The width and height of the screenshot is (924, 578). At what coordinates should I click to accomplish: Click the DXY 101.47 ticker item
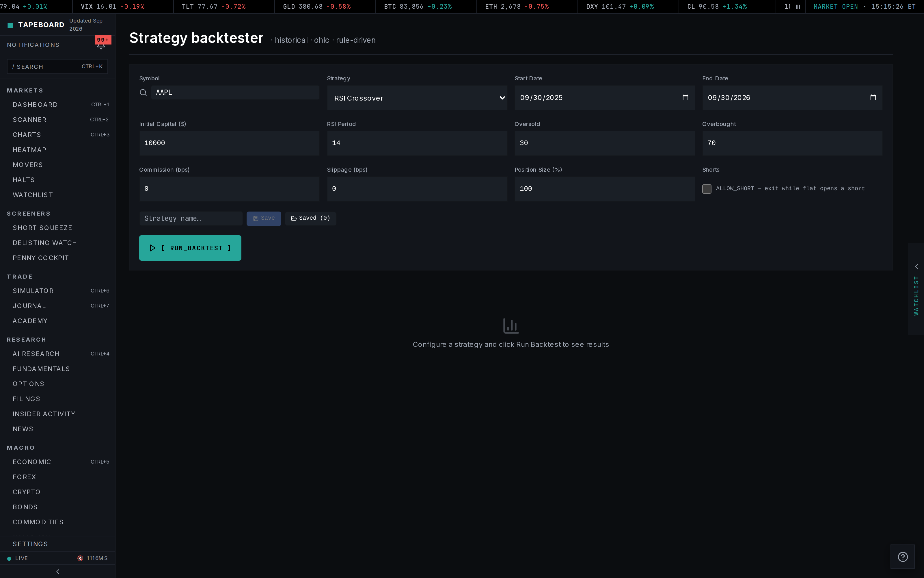[x=628, y=7]
